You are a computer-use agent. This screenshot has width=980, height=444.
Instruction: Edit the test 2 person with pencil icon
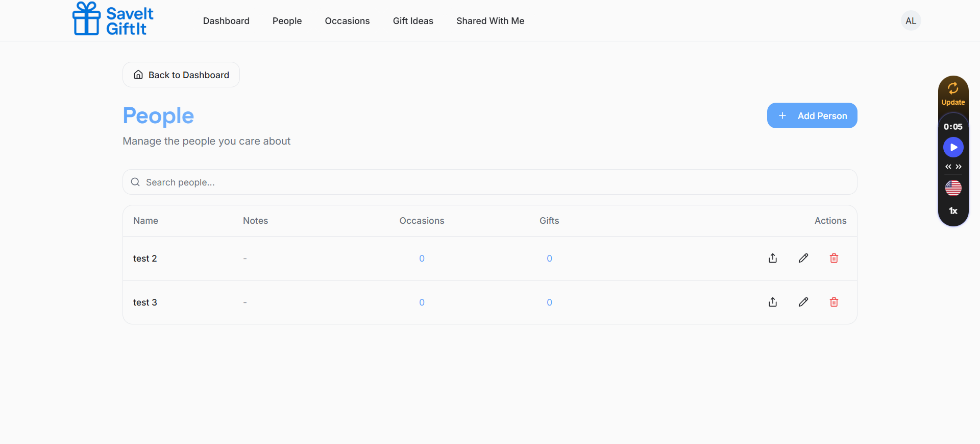click(803, 258)
